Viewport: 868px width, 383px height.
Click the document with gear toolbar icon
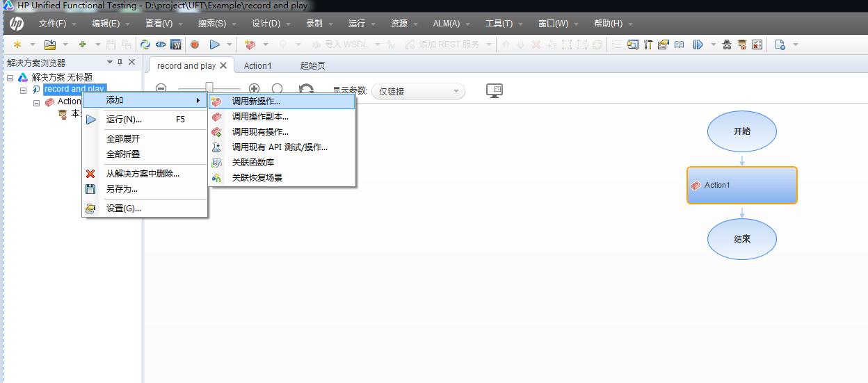pyautogui.click(x=780, y=44)
